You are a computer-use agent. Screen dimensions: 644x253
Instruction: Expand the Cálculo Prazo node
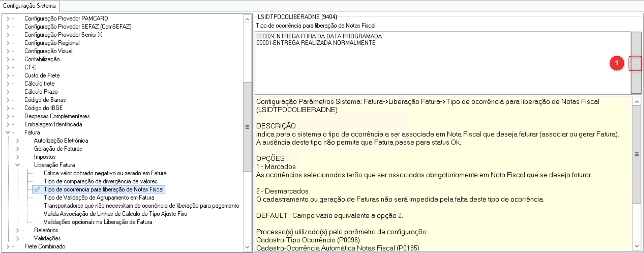(x=8, y=92)
